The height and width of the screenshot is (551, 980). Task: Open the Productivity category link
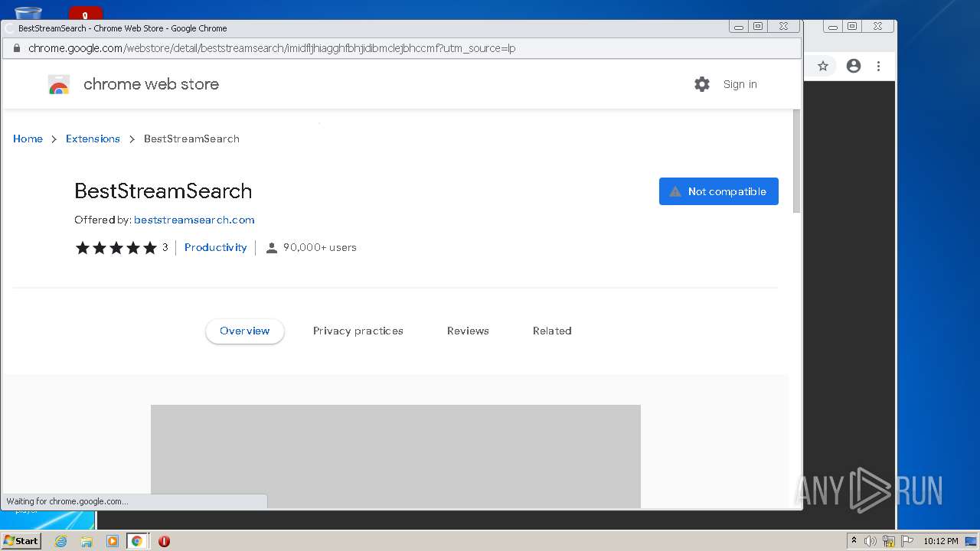(216, 247)
